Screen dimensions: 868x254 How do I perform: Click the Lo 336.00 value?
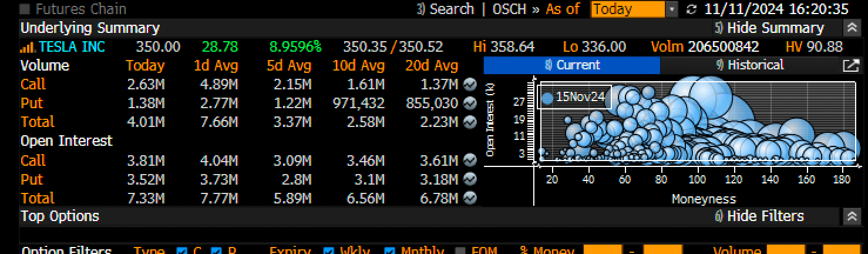click(x=594, y=47)
